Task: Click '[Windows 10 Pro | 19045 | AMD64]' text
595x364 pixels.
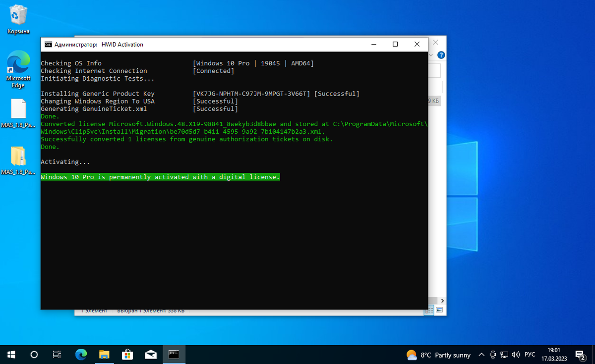Action: point(253,63)
